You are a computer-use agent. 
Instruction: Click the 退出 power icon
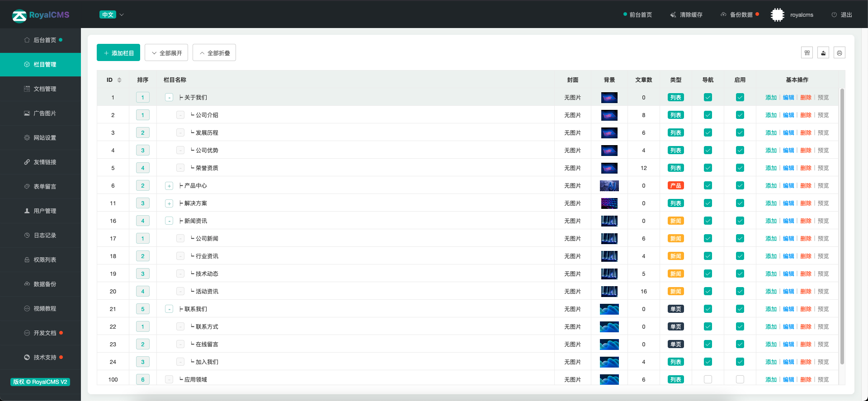pyautogui.click(x=834, y=15)
